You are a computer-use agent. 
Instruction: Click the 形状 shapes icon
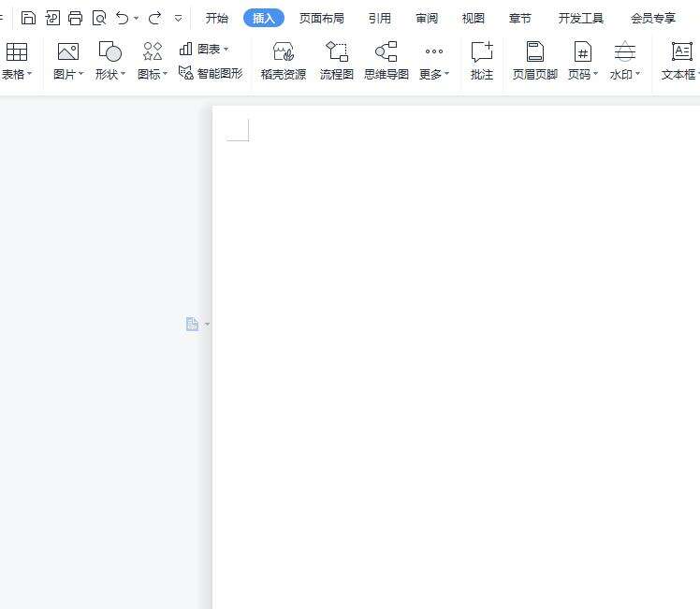[x=109, y=51]
